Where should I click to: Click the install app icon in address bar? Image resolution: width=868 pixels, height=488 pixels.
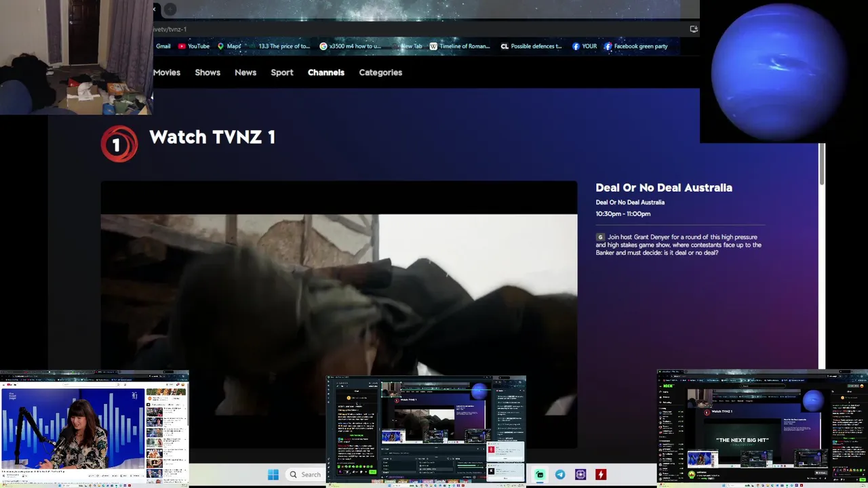(693, 29)
